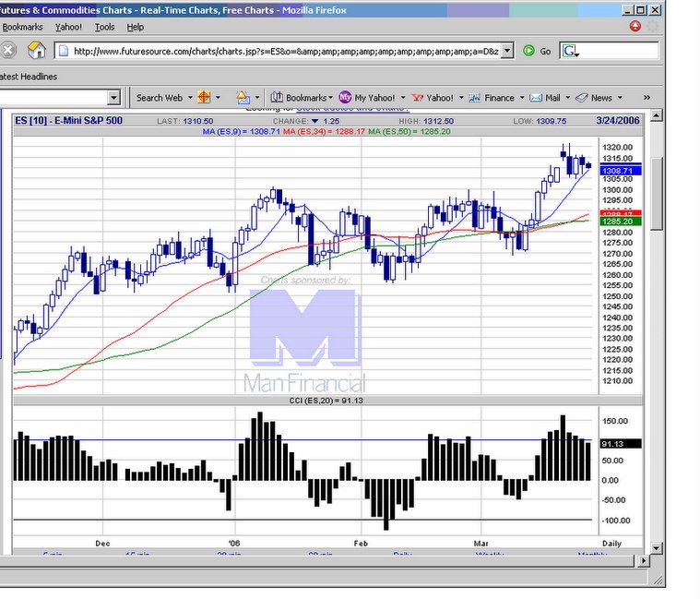Viewport: 700px width, 599px height.
Task: Click MA (ES,9) = 1308.71 label
Action: point(241,132)
